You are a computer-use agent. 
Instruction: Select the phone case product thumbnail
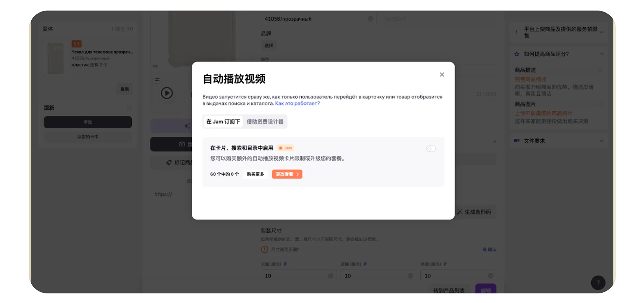(56, 58)
